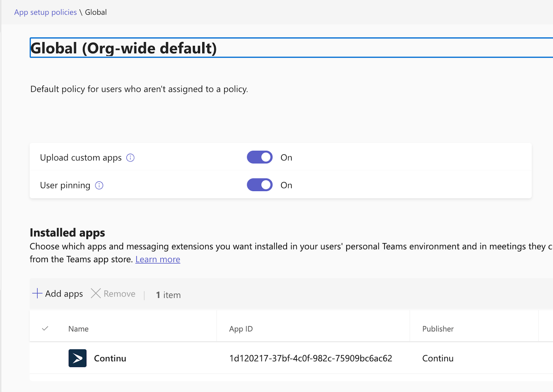Screen dimensions: 553x392
Task: Sort by the Name column header
Action: [78, 329]
